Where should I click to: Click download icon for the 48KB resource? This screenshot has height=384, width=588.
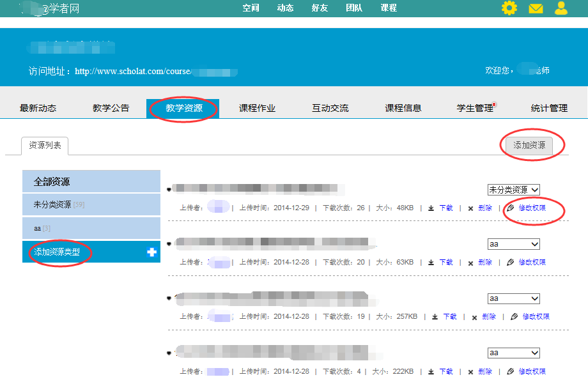[x=431, y=208]
